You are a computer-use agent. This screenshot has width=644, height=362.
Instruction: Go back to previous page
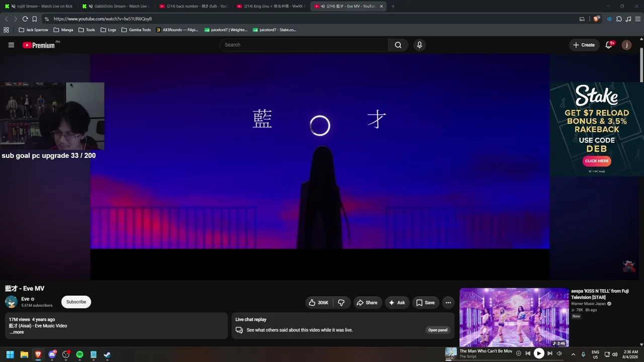[7, 19]
